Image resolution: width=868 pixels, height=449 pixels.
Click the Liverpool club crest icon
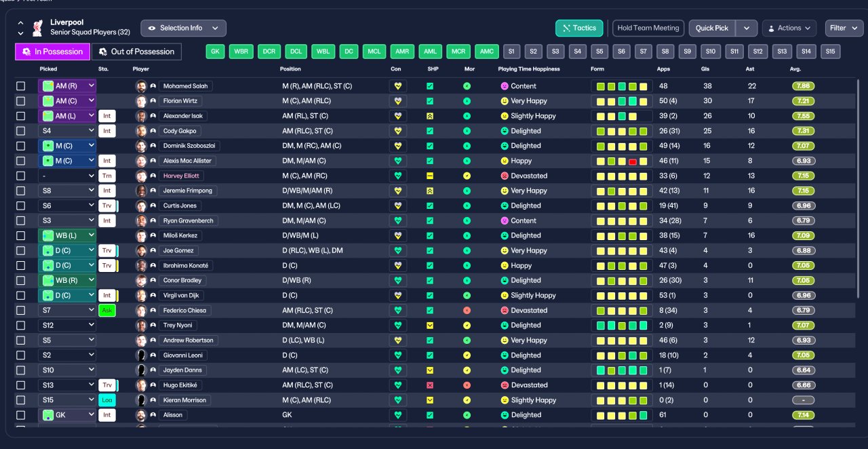point(37,27)
